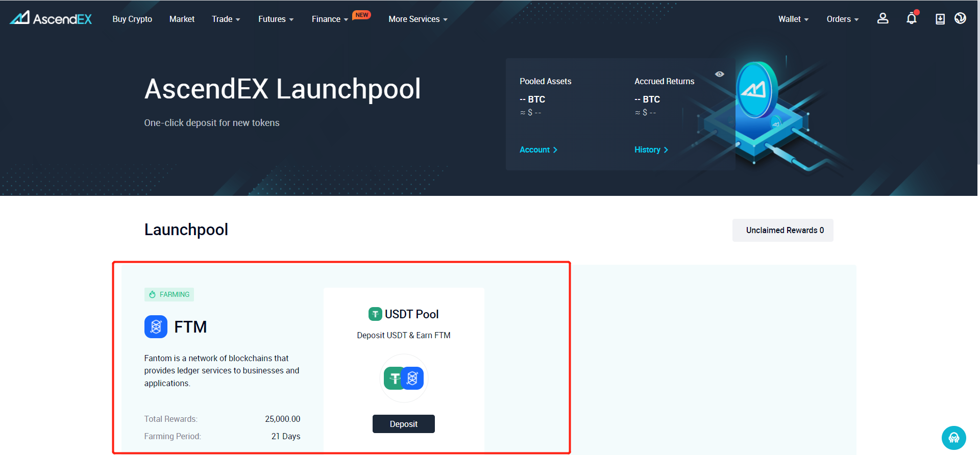Click the USDT Tether icon beside USDT Pool
The height and width of the screenshot is (455, 980).
click(375, 314)
